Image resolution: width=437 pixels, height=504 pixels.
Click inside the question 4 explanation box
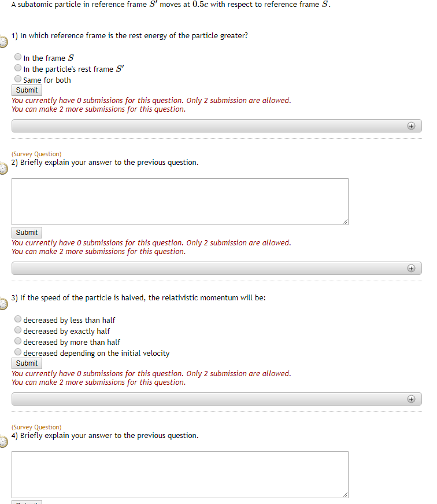click(179, 474)
